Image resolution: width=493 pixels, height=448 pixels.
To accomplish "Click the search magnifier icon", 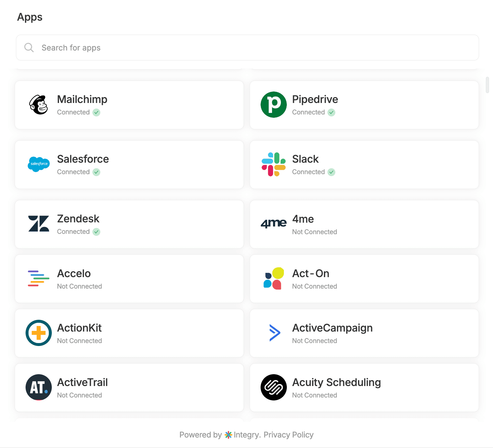I will 29,48.
